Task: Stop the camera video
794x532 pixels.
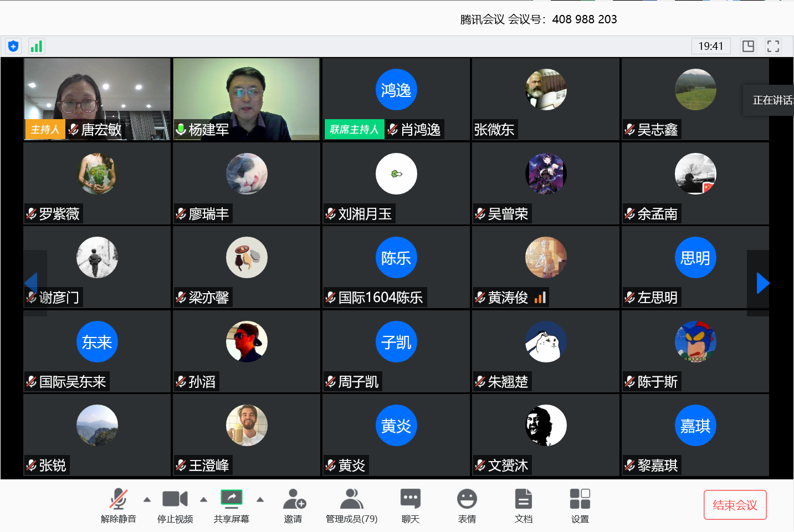Action: [175, 505]
